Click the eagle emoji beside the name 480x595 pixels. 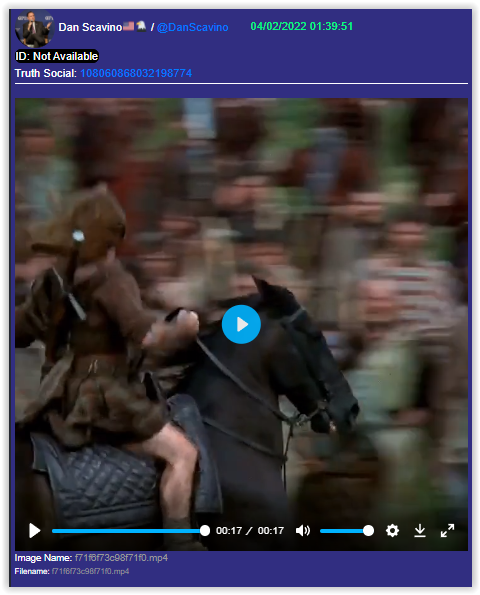pyautogui.click(x=141, y=26)
